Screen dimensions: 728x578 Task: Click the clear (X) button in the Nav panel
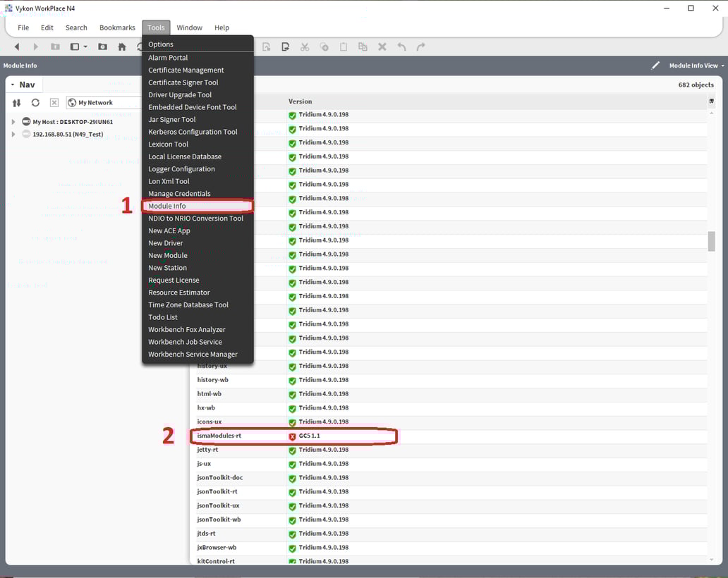[54, 102]
